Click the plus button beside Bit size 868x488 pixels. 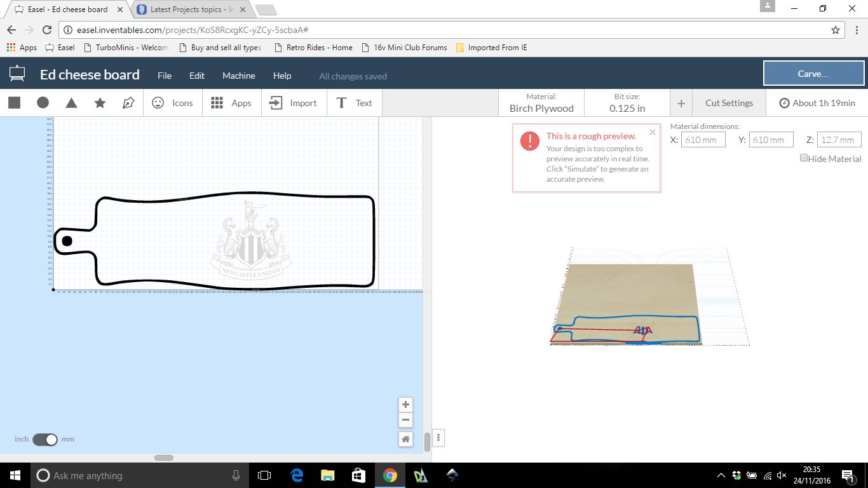pyautogui.click(x=681, y=103)
